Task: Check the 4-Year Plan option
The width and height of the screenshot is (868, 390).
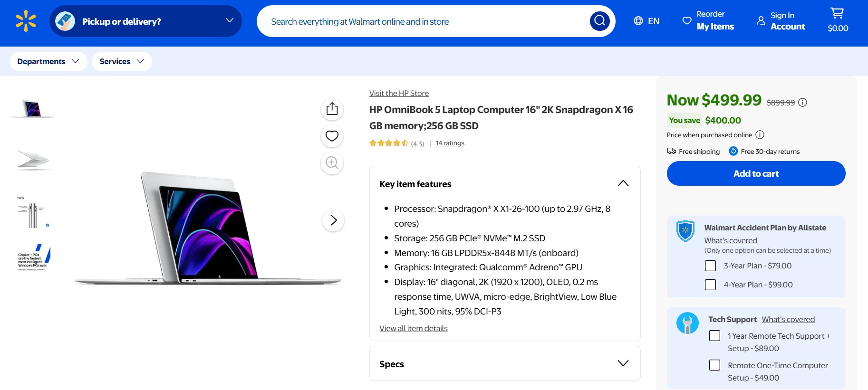Action: tap(711, 285)
